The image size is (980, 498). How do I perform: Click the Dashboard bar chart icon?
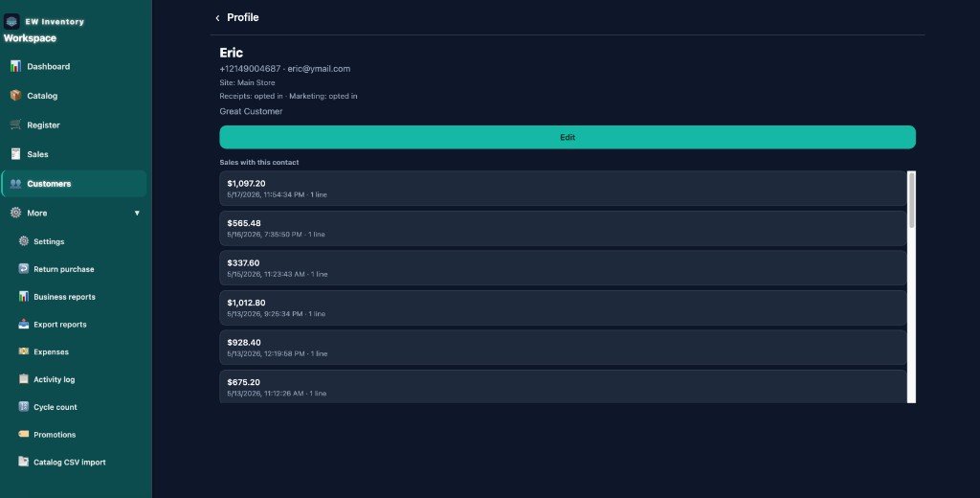(x=15, y=66)
